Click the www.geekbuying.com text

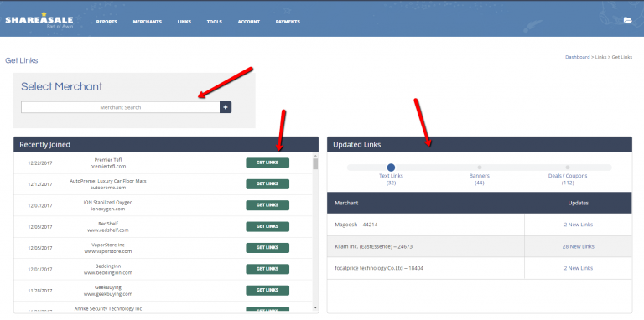108,294
